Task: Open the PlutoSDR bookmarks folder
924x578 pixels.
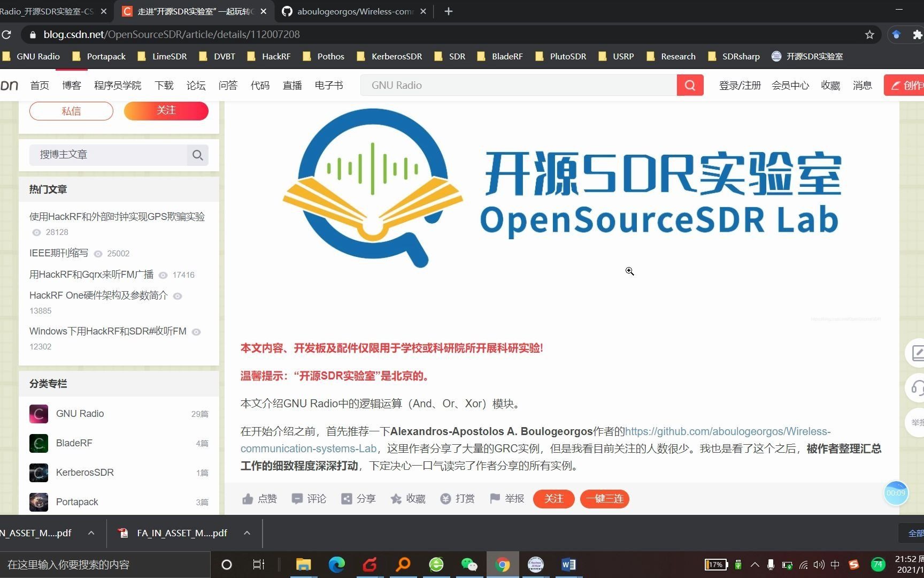Action: (561, 56)
